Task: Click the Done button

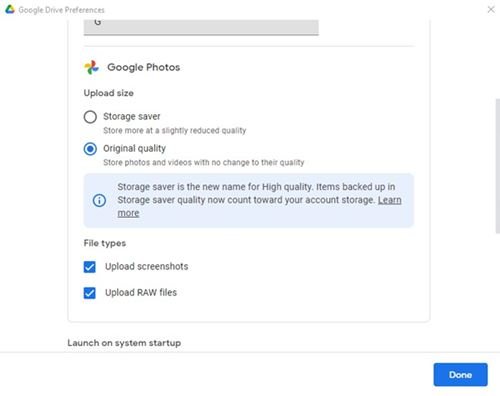Action: click(460, 375)
